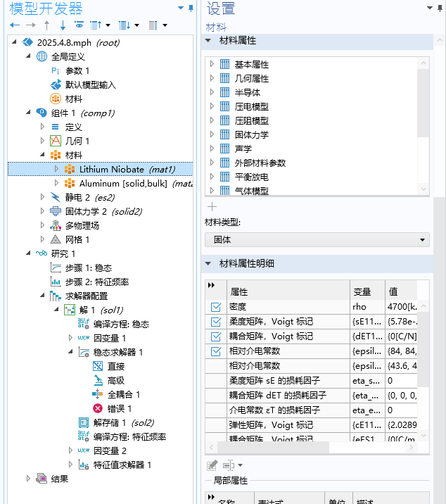The height and width of the screenshot is (504, 446).
Task: Expand the 定义 node
Action: 42,127
